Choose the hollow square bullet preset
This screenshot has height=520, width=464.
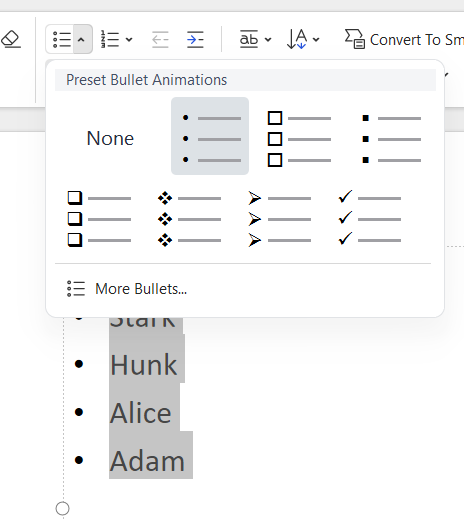point(300,139)
